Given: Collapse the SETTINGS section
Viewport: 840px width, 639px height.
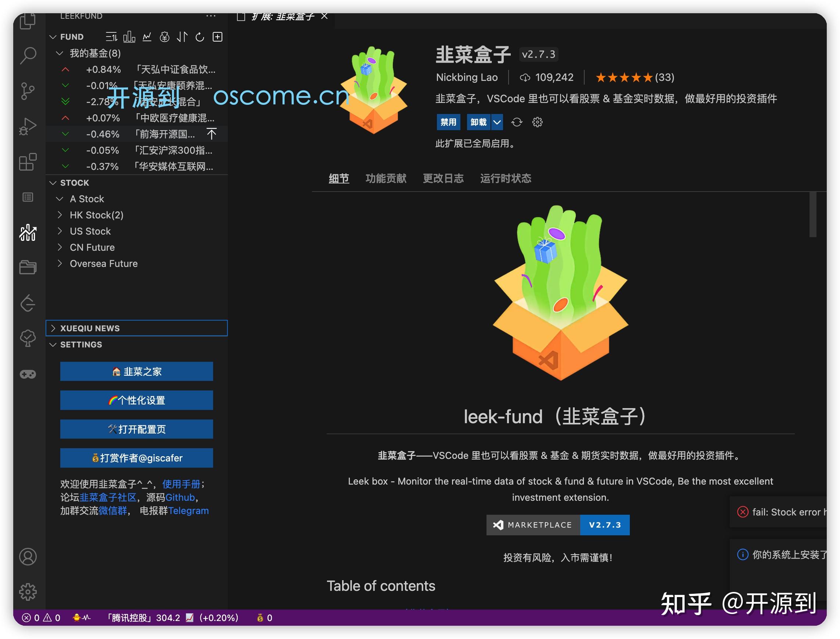Looking at the screenshot, I should (x=53, y=345).
